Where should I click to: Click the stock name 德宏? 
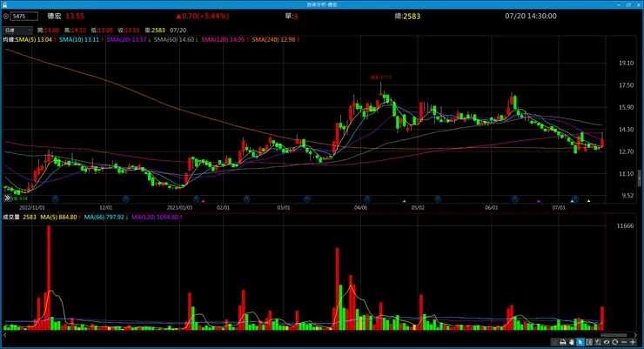pyautogui.click(x=54, y=16)
